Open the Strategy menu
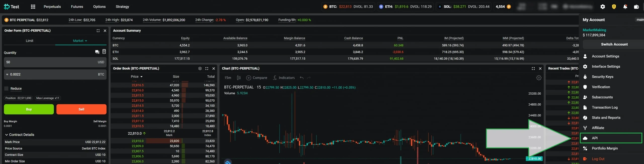 click(x=122, y=7)
